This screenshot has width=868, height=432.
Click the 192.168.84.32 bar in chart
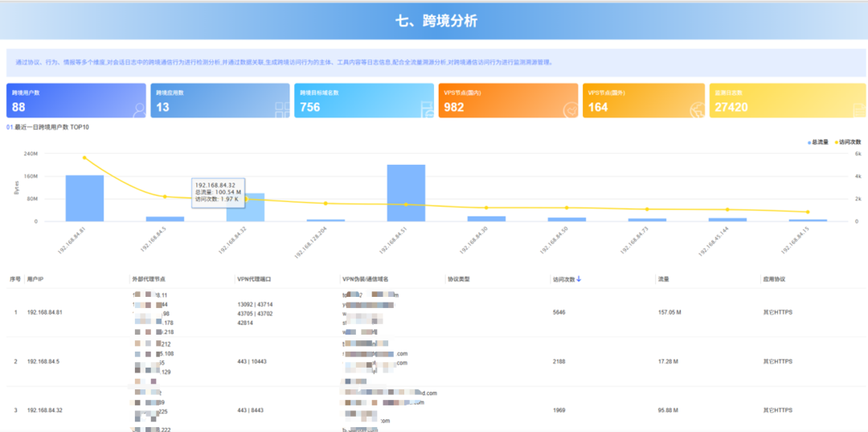pos(245,208)
